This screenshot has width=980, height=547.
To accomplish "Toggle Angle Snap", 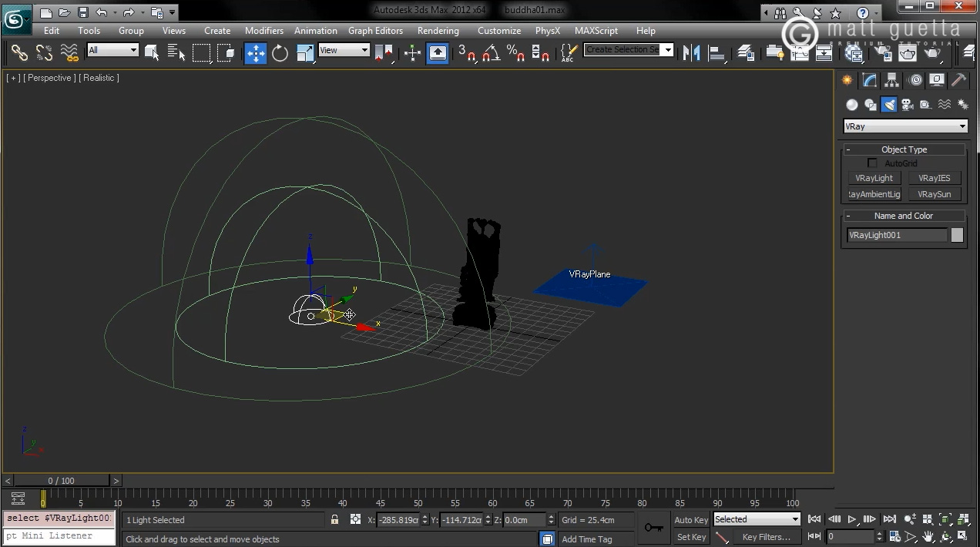I will point(492,52).
